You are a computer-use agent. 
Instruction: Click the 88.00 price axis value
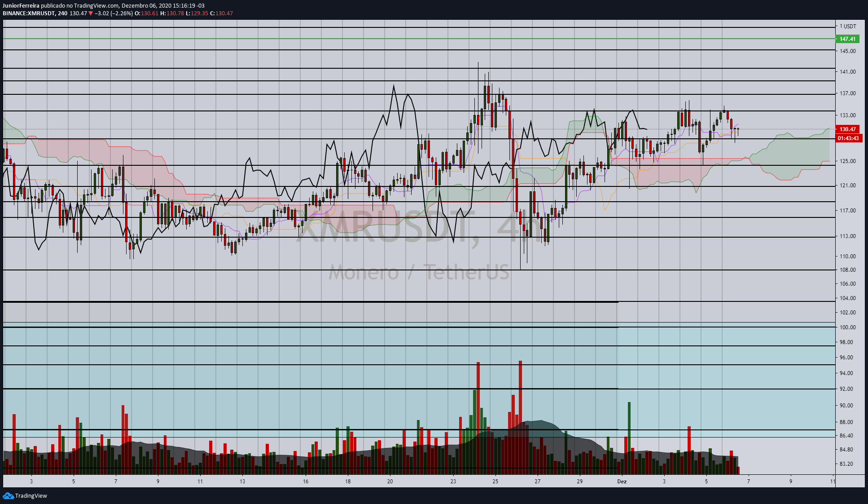point(846,422)
